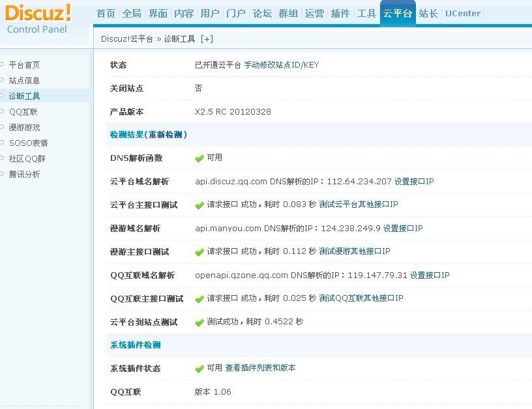This screenshot has width=532, height=409.
Task: Open the 论坛 menu
Action: point(262,14)
